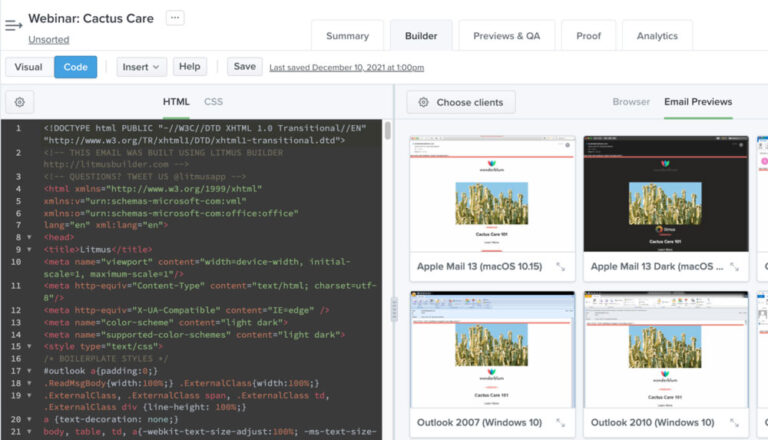The height and width of the screenshot is (440, 768).
Task: Collapse code fold at line 17
Action: click(29, 371)
